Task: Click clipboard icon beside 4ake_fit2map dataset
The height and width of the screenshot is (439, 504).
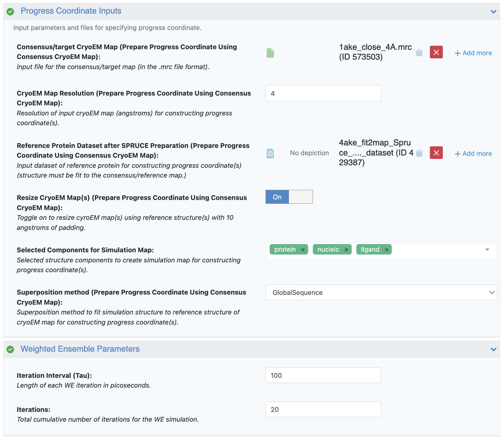Action: [x=419, y=153]
